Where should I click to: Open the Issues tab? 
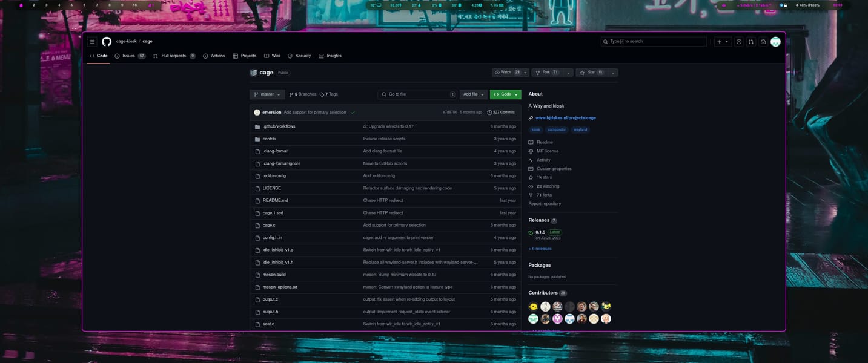130,56
